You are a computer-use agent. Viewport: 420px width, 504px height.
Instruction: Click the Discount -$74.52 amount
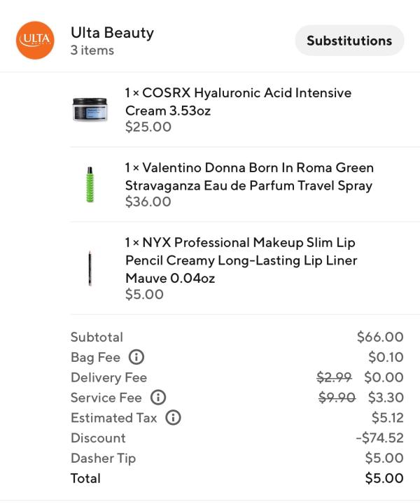tap(379, 437)
